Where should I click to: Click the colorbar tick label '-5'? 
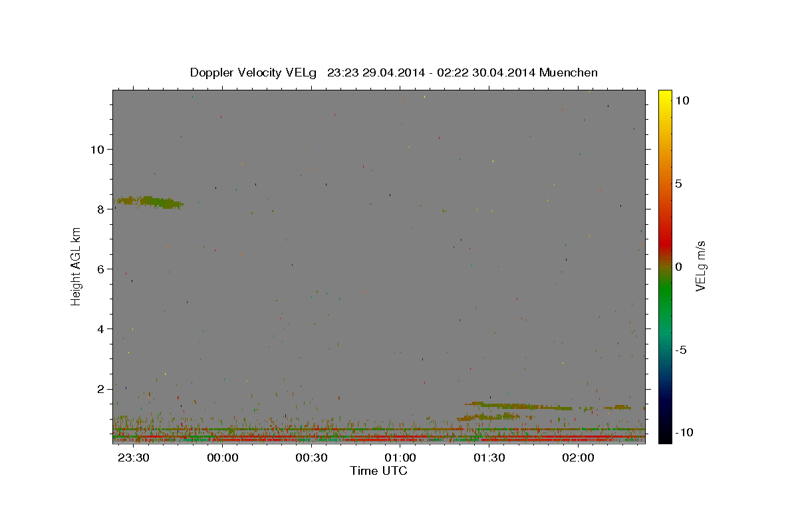pos(681,350)
